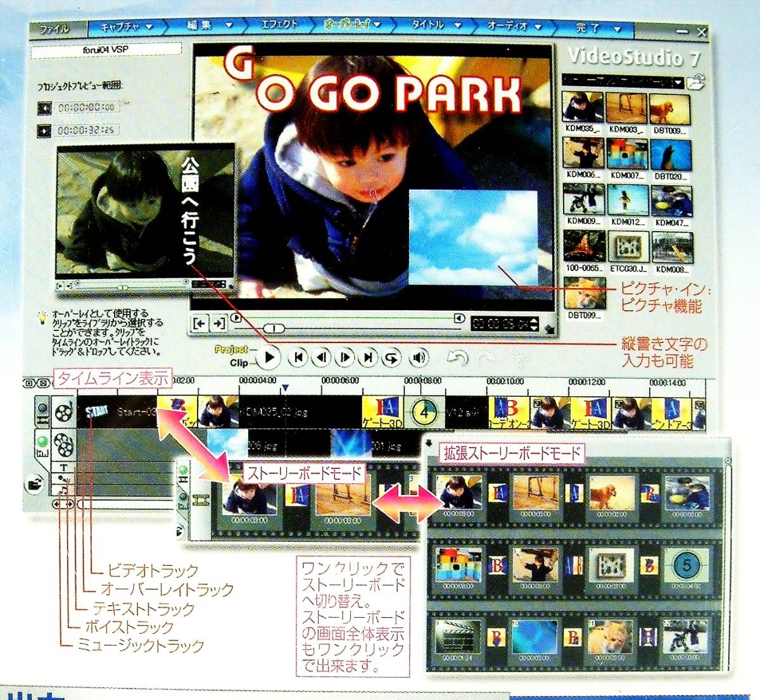Select the Start-03 clip on video track
The width and height of the screenshot is (760, 700).
(x=118, y=412)
